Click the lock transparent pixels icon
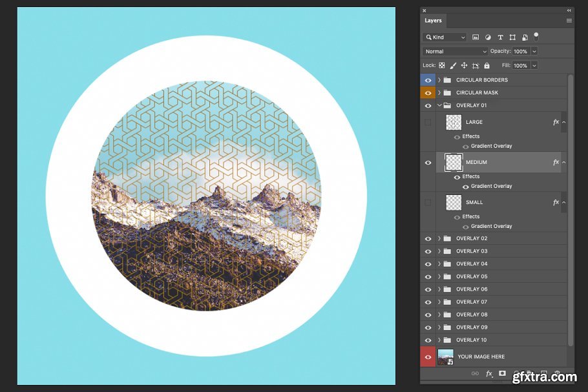 442,65
